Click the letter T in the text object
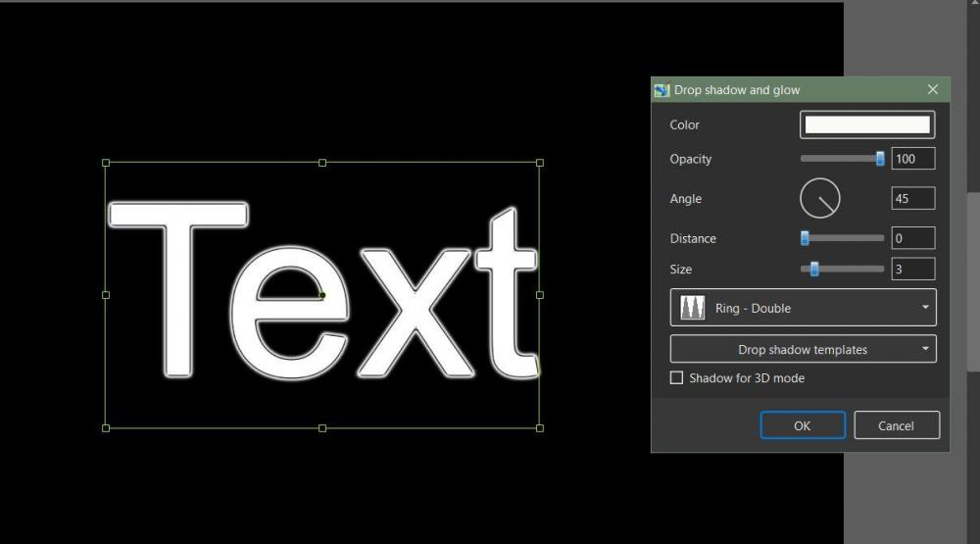The width and height of the screenshot is (980, 544). pos(177,289)
